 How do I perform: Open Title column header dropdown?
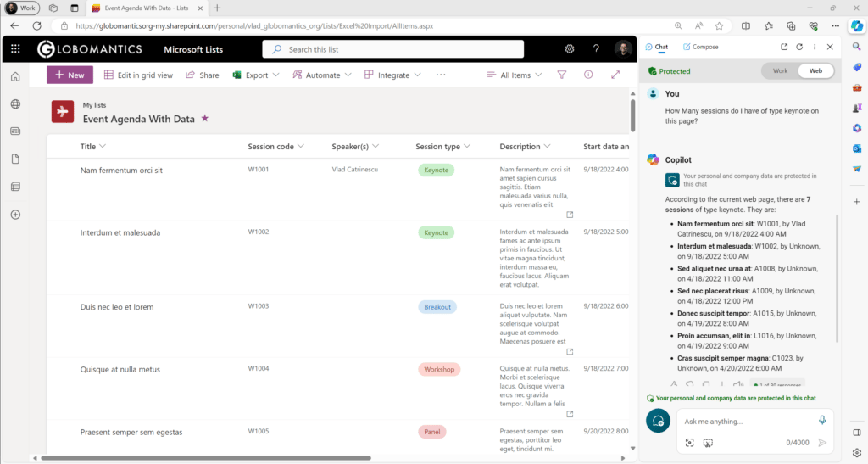93,146
